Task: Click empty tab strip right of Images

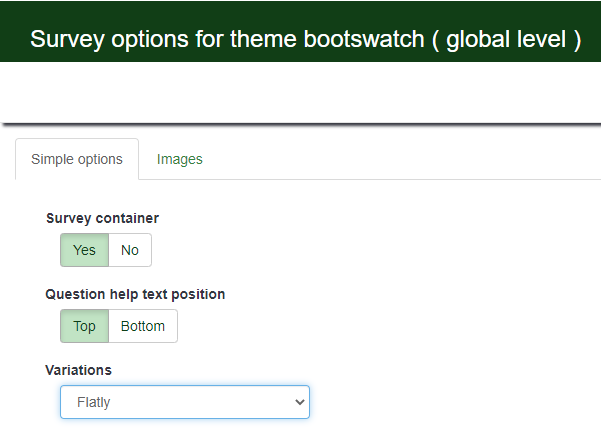Action: click(x=400, y=159)
